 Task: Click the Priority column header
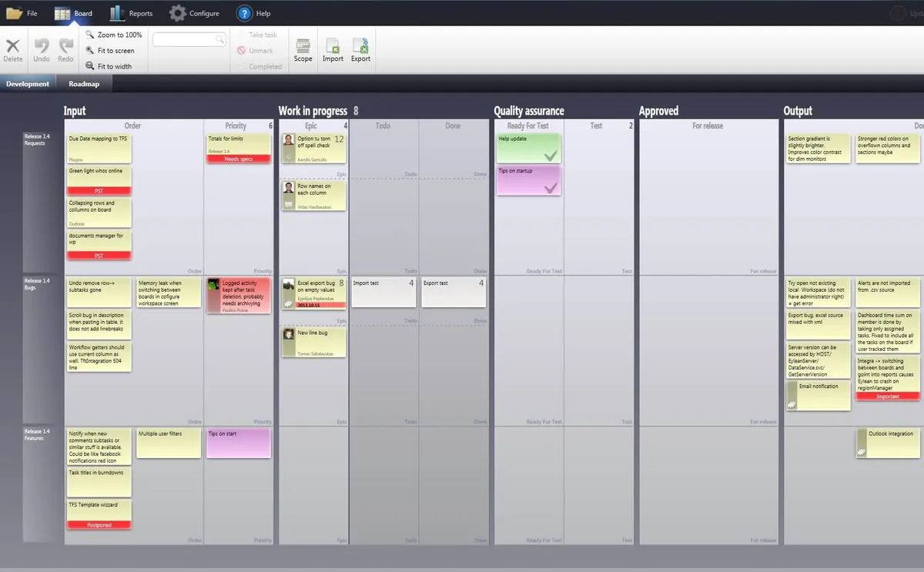click(x=236, y=125)
